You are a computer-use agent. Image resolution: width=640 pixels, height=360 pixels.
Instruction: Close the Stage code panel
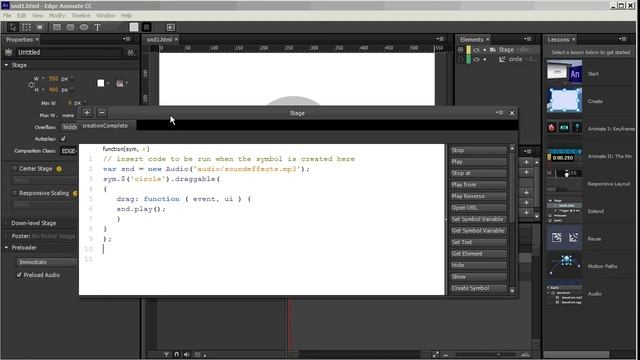click(x=512, y=113)
